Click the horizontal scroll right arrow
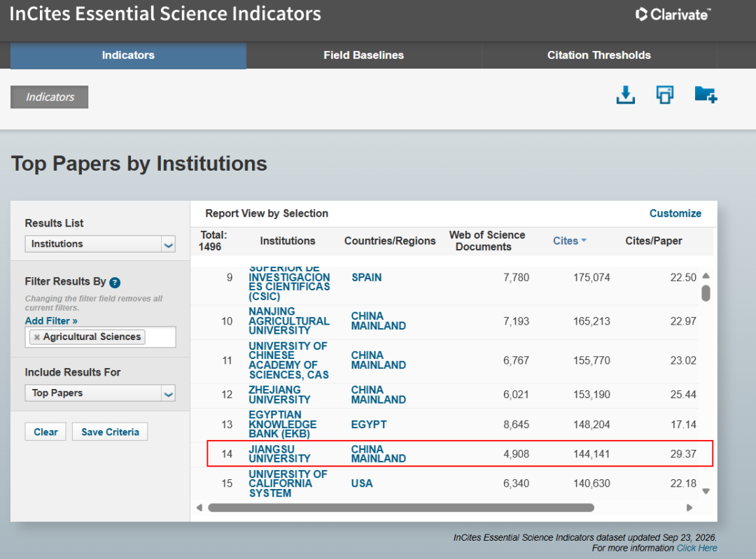This screenshot has width=756, height=559. pyautogui.click(x=689, y=507)
